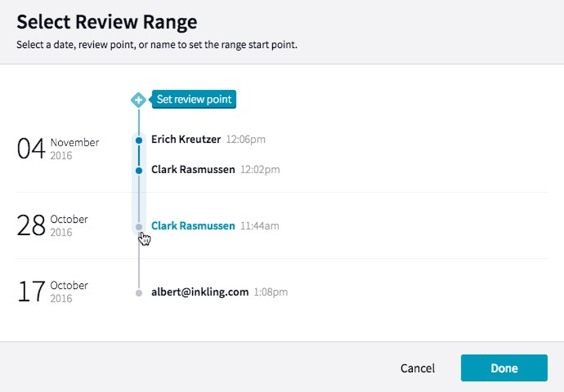Screen dimensions: 564x392
Task: Select the timeline dot beside albert@inkling.com
Action: click(x=139, y=293)
